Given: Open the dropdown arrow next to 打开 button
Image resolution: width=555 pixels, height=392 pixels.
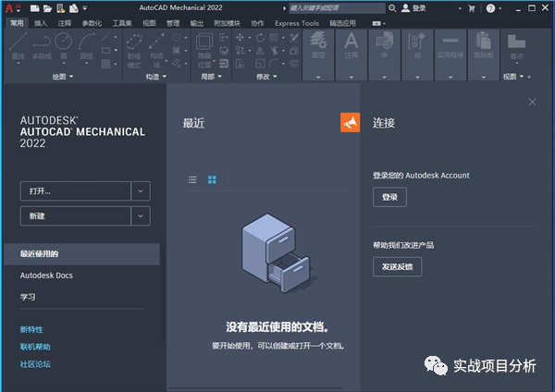Looking at the screenshot, I should click(141, 191).
